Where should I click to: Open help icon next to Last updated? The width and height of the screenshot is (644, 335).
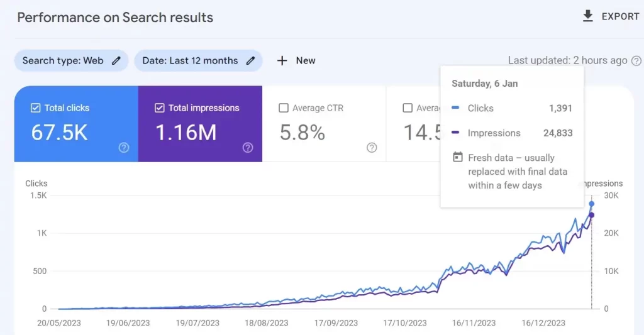tap(636, 61)
